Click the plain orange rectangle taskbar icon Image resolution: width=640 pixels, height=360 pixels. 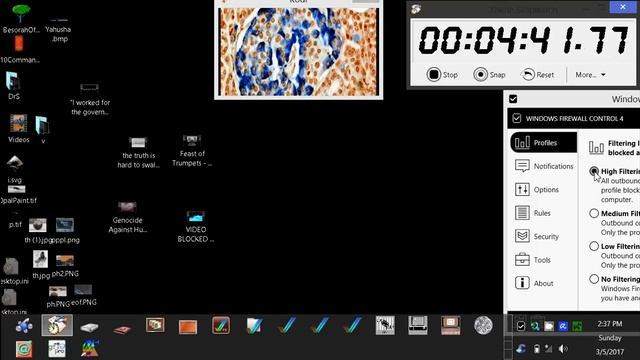188,327
